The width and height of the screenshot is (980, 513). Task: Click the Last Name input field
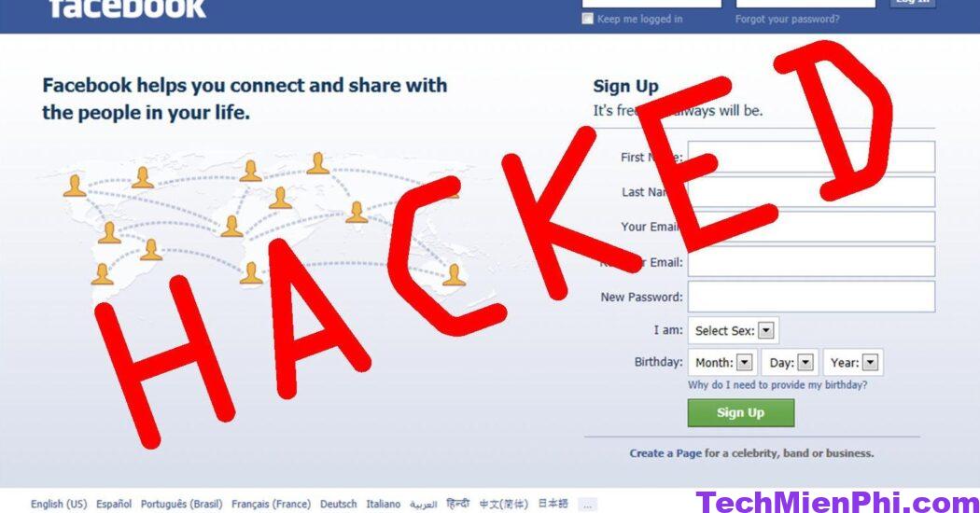pos(811,192)
